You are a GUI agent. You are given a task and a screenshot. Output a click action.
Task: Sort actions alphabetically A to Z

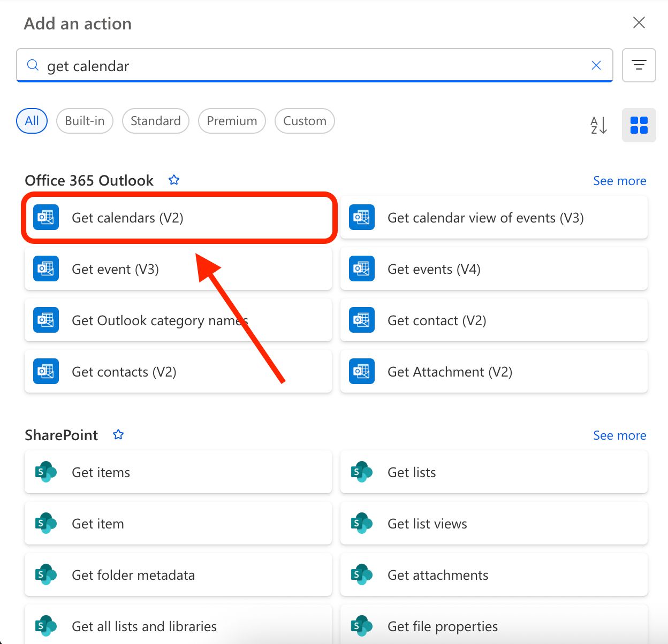(x=598, y=125)
